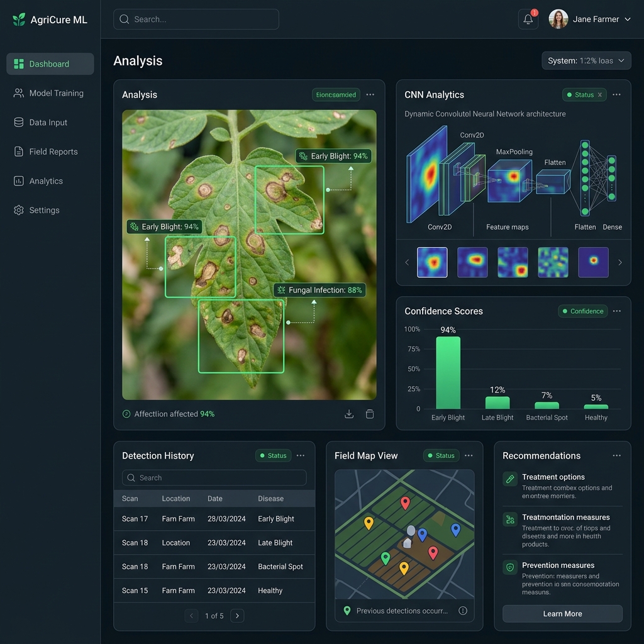The image size is (644, 644).
Task: Open the Analysis card options menu
Action: [370, 94]
